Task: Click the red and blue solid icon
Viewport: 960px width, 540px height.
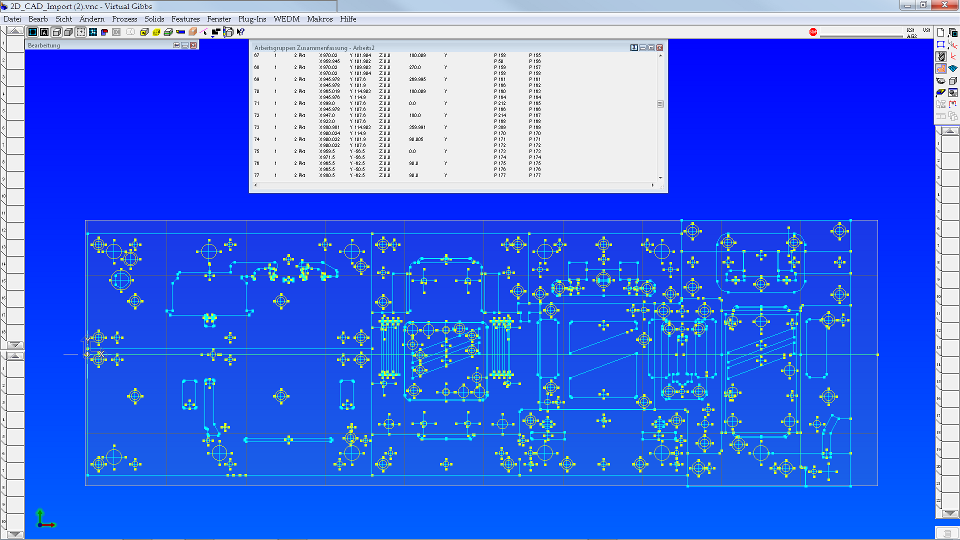Action: click(x=105, y=32)
